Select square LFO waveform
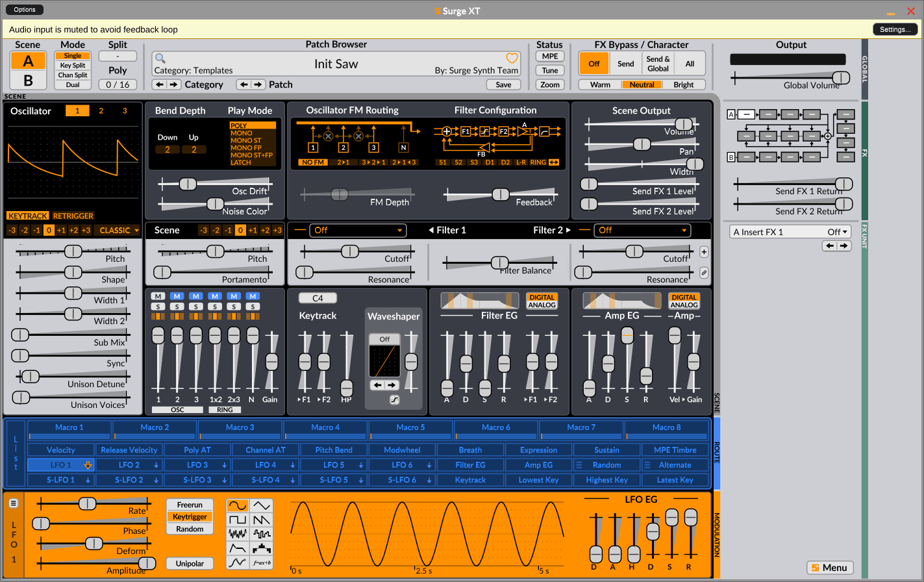Screen dimensions: 924x582 pyautogui.click(x=238, y=520)
